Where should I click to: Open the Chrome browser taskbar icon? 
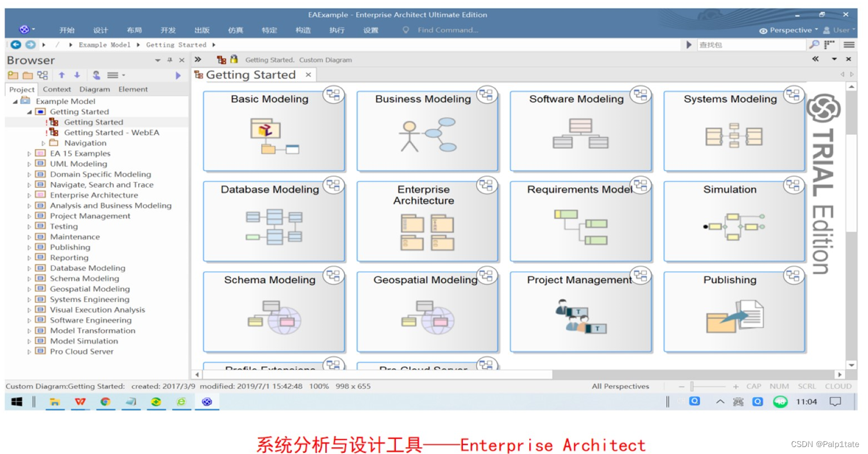105,401
